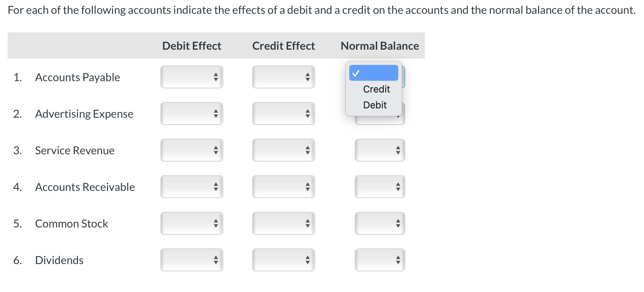The height and width of the screenshot is (292, 644).
Task: Open the Debit Effect dropdown for Common Stock
Action: pos(192,223)
